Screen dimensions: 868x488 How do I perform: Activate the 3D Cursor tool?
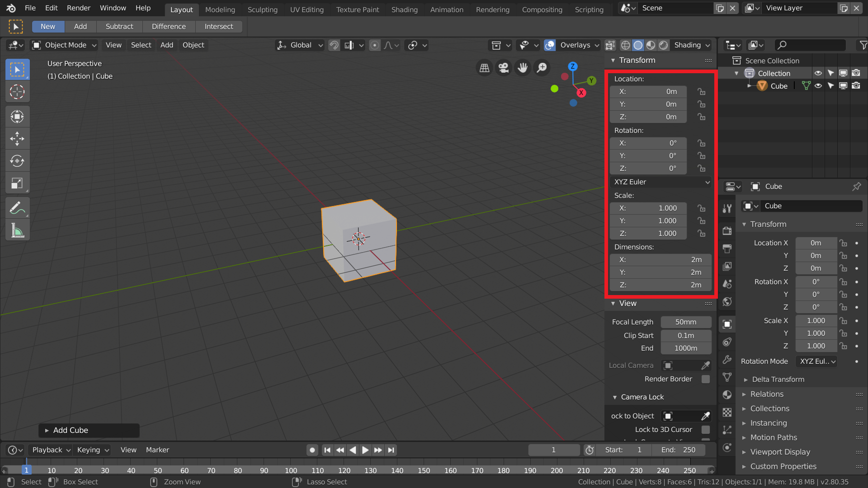[17, 92]
